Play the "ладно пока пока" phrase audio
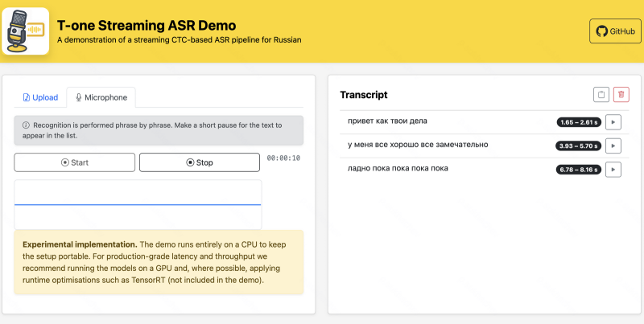Image resolution: width=644 pixels, height=324 pixels. (x=613, y=169)
